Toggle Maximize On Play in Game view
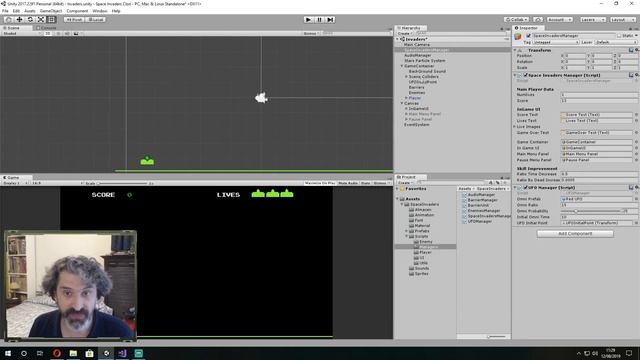 click(320, 183)
